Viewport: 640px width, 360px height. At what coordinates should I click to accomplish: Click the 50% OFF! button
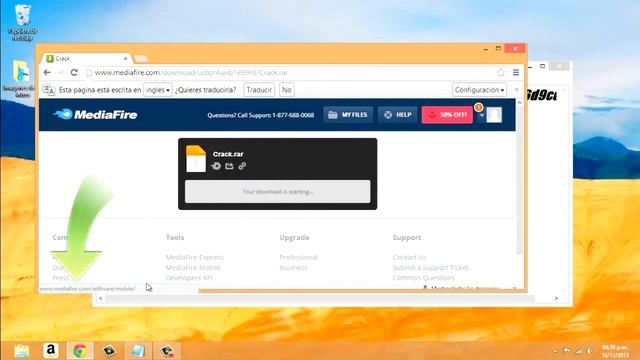click(x=447, y=115)
